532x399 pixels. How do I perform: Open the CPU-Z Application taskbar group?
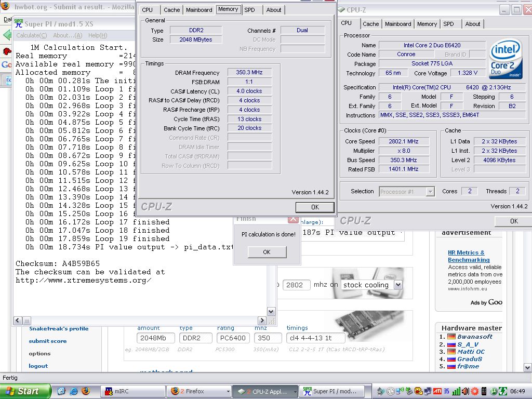coord(266,391)
